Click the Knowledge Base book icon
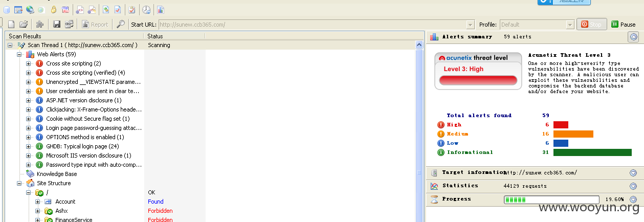Image resolution: width=644 pixels, height=222 pixels. click(30, 174)
